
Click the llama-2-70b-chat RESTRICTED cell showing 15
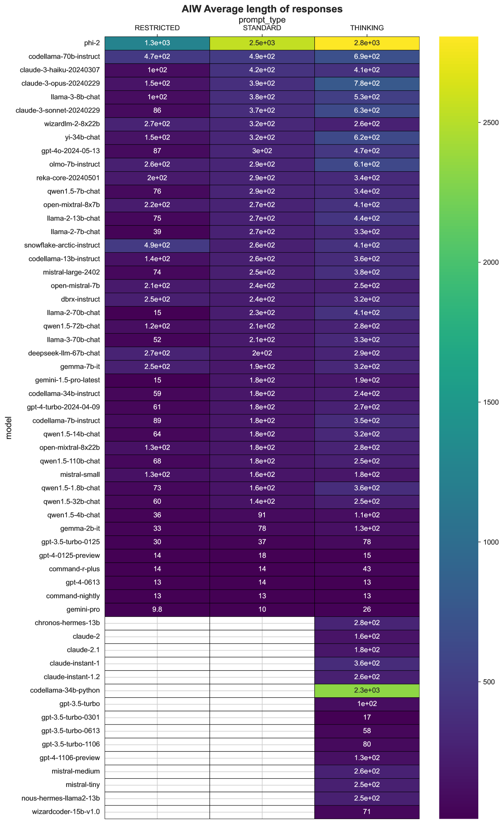[157, 313]
